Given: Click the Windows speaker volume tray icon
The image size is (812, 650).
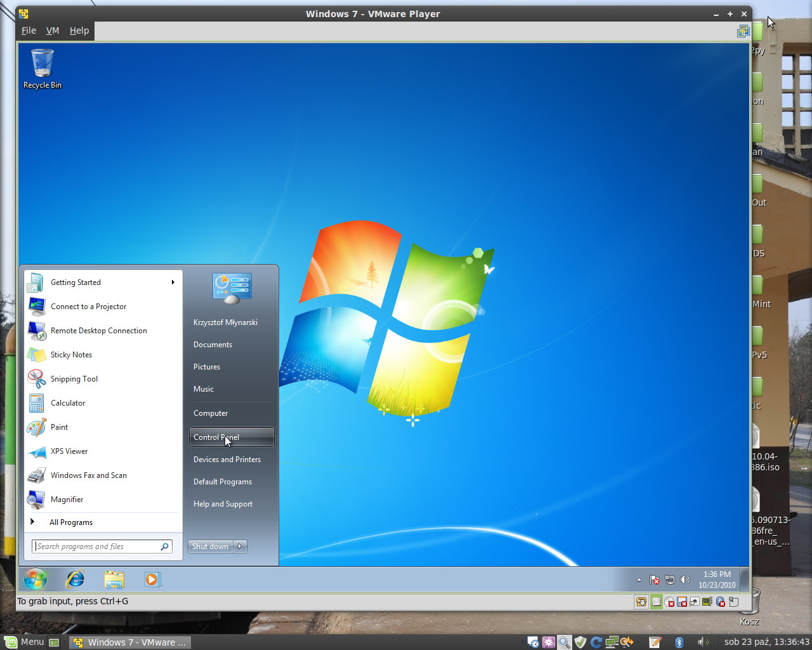Looking at the screenshot, I should pyautogui.click(x=684, y=580).
